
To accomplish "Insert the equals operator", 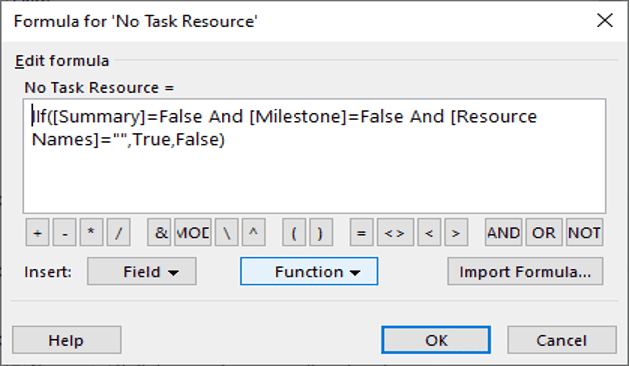I will point(362,232).
